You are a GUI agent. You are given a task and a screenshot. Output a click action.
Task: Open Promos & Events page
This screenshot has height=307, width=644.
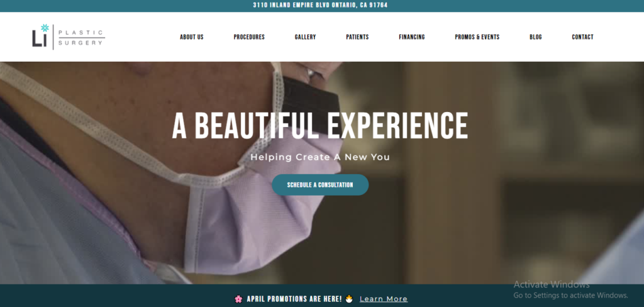[477, 37]
